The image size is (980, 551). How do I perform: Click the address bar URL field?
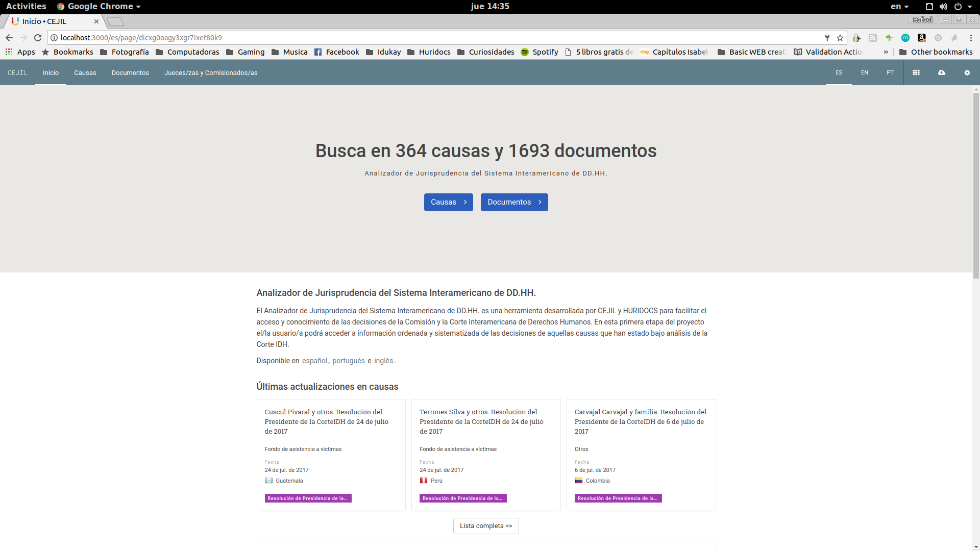(x=439, y=38)
